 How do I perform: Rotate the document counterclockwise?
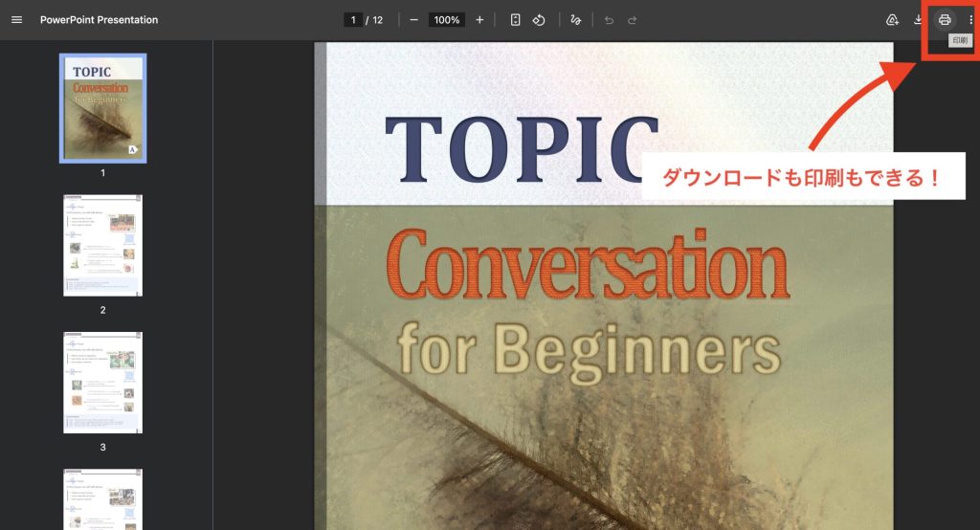point(539,20)
